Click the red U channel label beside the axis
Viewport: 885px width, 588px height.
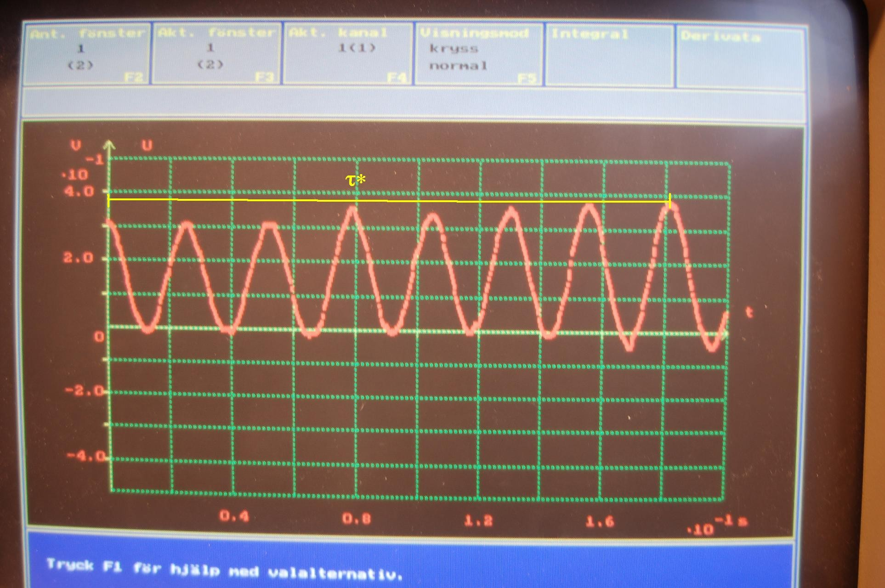coord(147,146)
